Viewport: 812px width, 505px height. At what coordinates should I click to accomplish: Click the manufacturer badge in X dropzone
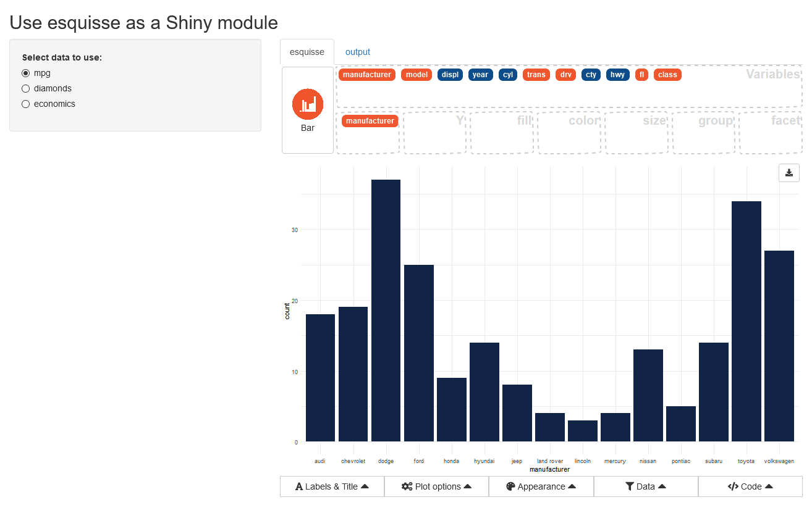coord(370,121)
